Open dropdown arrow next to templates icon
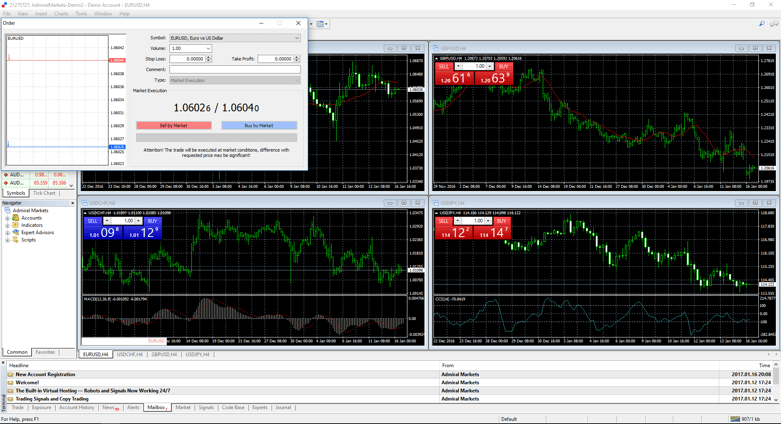 click(x=326, y=24)
